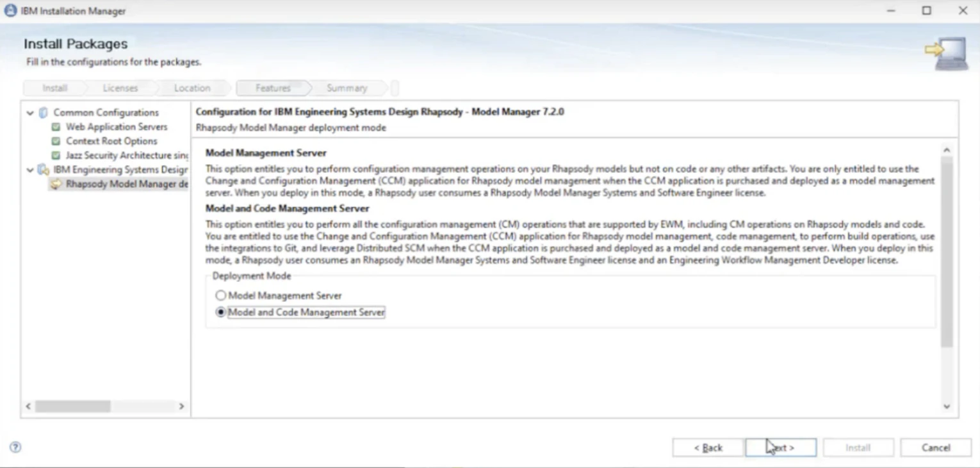Go to the Summary wizard step

[x=347, y=88]
